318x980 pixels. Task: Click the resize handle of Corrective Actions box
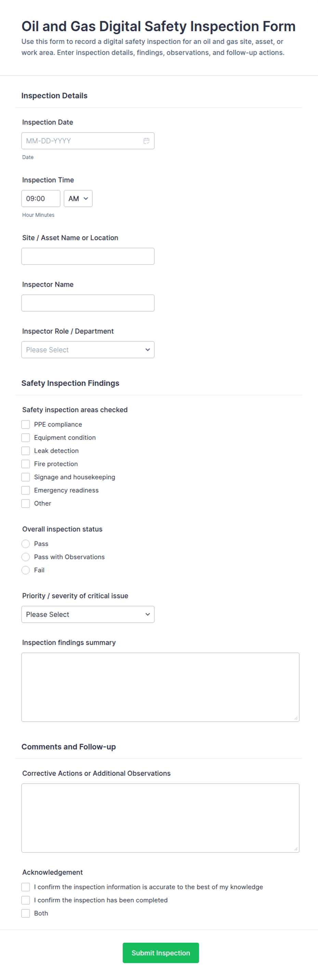click(296, 849)
